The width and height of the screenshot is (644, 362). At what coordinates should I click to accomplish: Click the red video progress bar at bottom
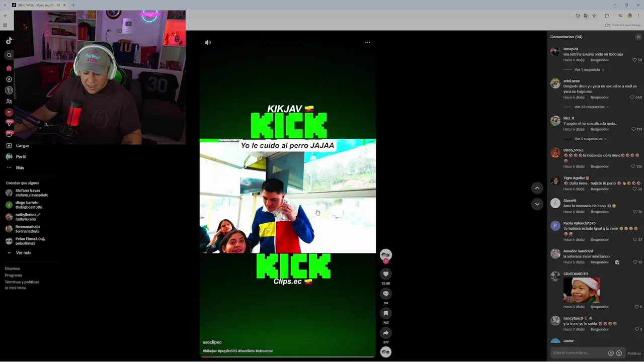[x=288, y=356]
